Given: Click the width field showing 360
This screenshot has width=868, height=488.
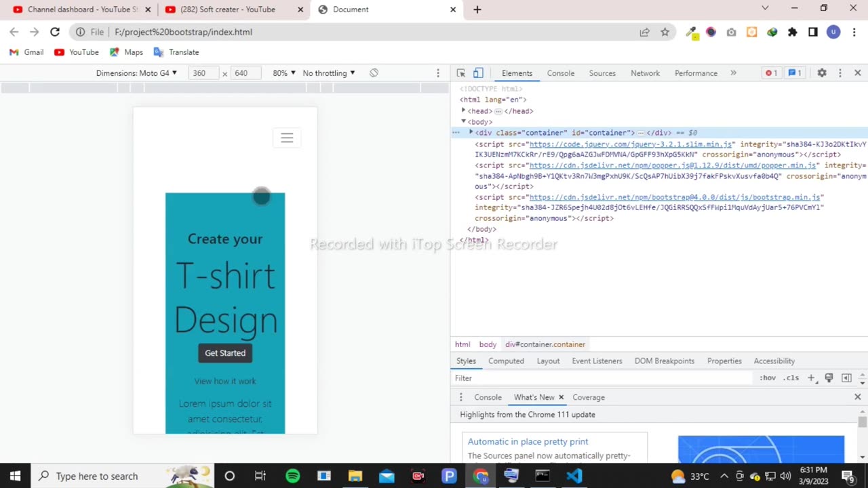Looking at the screenshot, I should (x=203, y=73).
